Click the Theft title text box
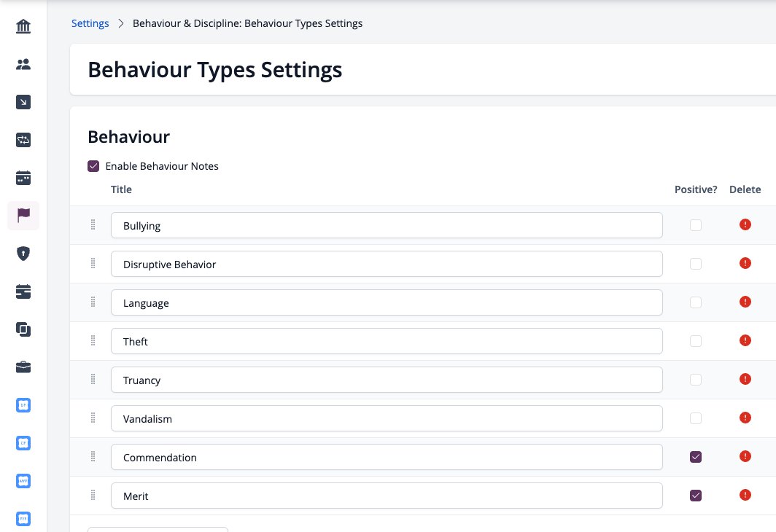776x532 pixels. 387,341
